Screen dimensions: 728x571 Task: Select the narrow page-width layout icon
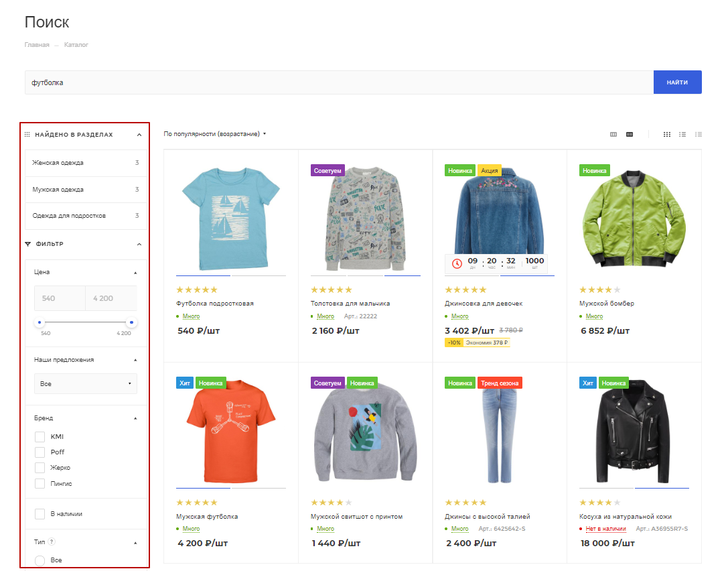point(613,134)
